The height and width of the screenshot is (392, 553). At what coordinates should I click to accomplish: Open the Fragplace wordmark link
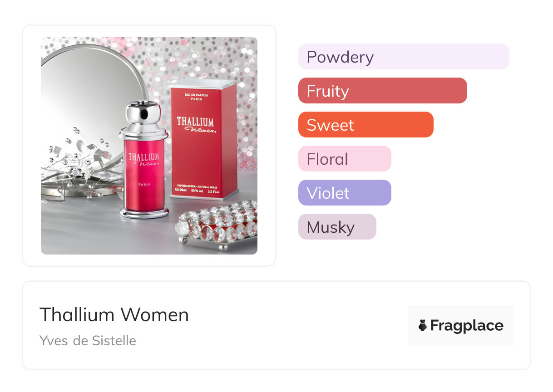[x=466, y=325]
